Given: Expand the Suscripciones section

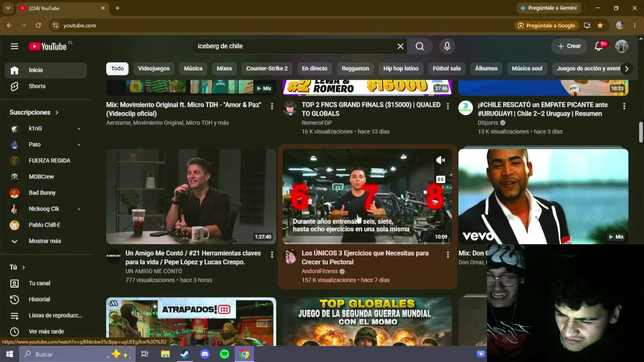Looking at the screenshot, I should 34,113.
